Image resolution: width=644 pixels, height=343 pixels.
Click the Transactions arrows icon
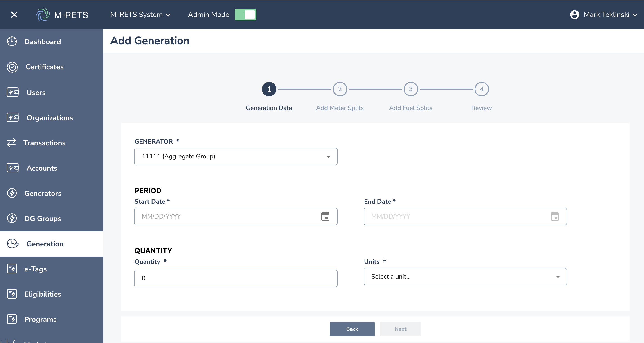(x=11, y=143)
